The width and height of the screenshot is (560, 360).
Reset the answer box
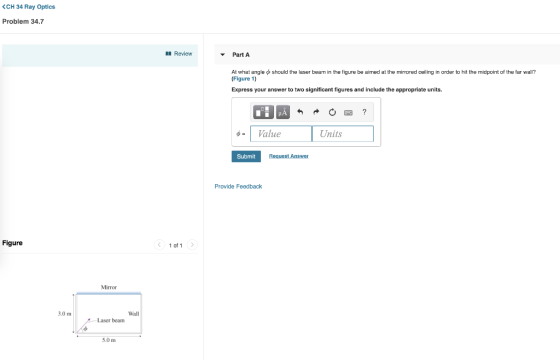(x=332, y=112)
